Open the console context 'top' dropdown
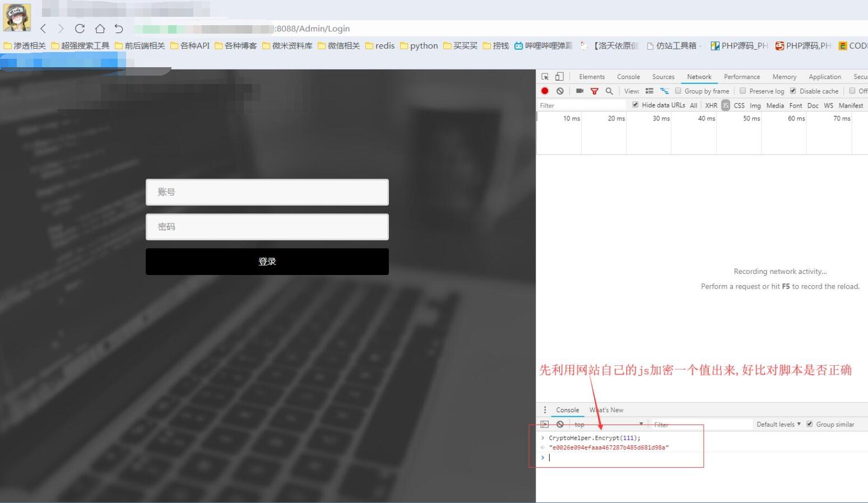The height and width of the screenshot is (503, 868). 609,425
